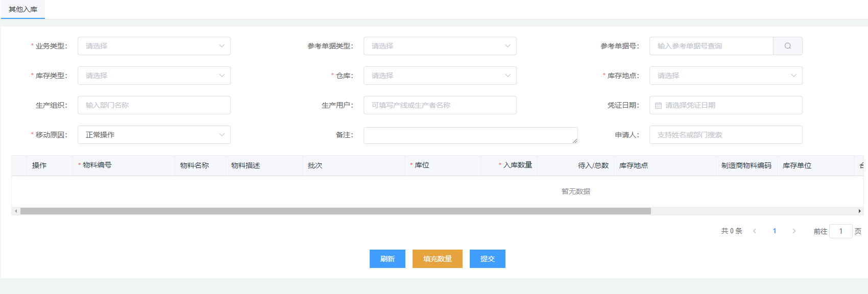Image resolution: width=868 pixels, height=294 pixels.
Task: Submit the form with 提交 button
Action: 487,259
